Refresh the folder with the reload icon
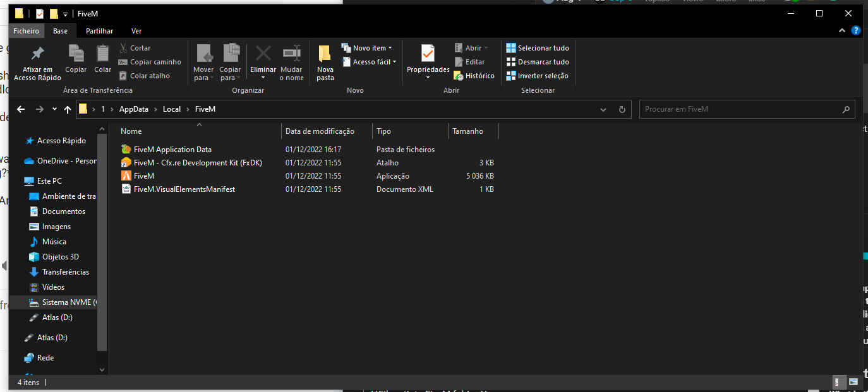 click(x=622, y=109)
